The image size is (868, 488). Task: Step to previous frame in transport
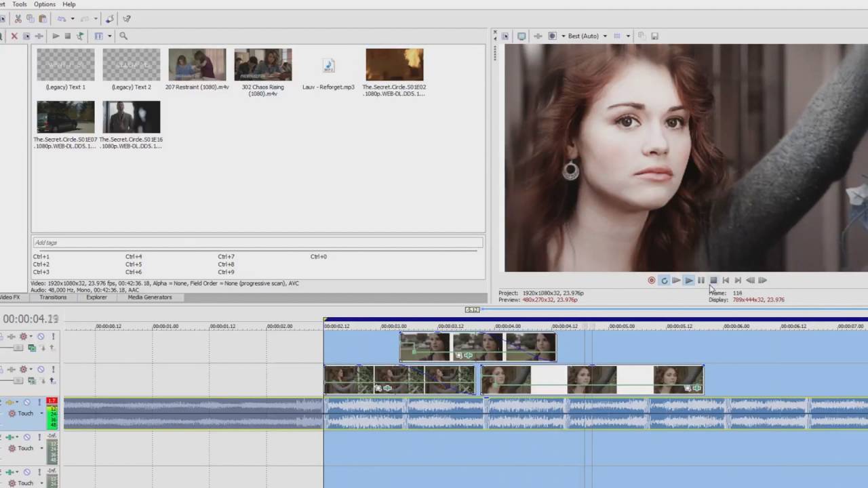pos(750,280)
